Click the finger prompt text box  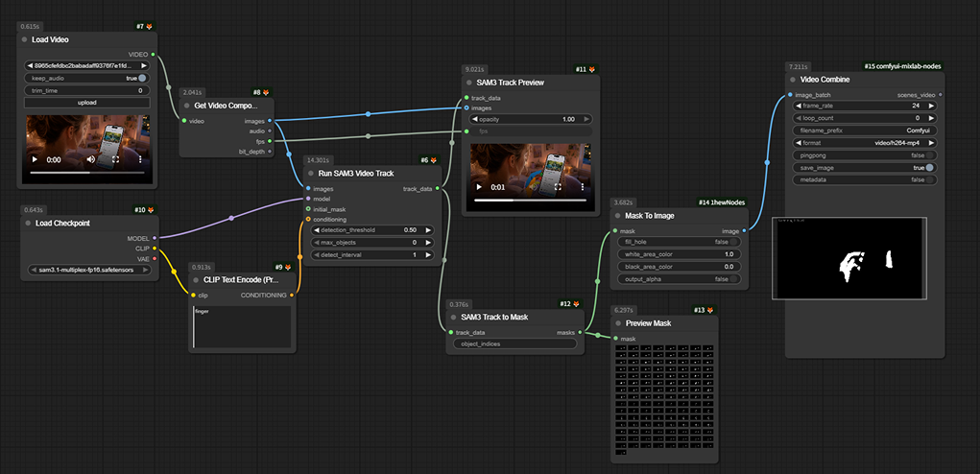[242, 326]
